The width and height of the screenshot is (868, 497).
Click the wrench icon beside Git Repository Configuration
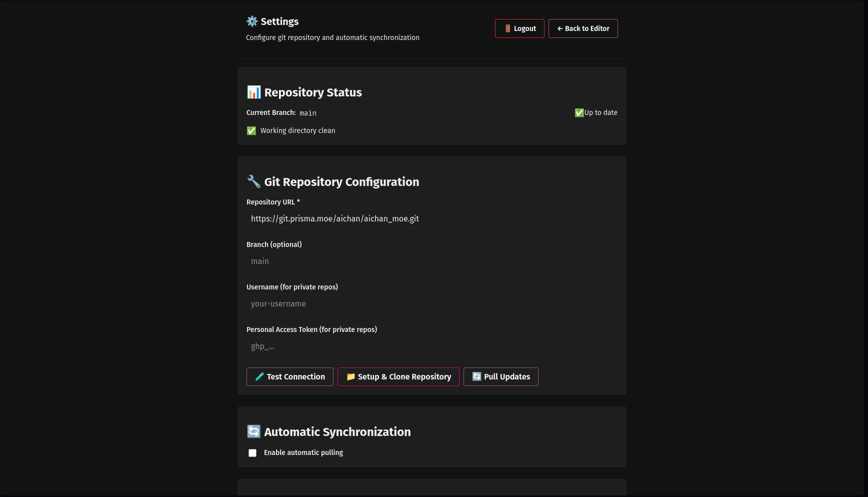(x=253, y=181)
